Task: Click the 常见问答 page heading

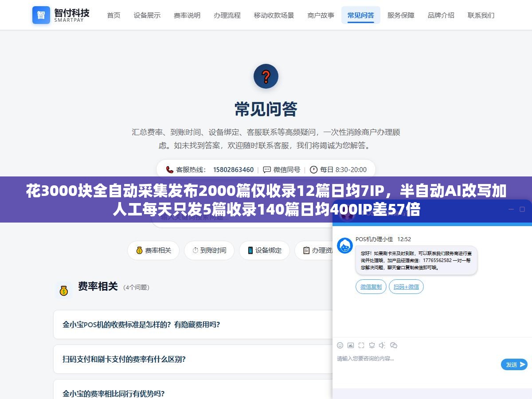Action: [x=266, y=109]
